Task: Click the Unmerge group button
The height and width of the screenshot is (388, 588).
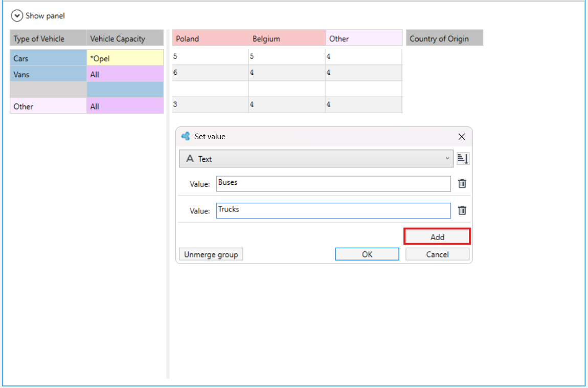Action: 211,254
